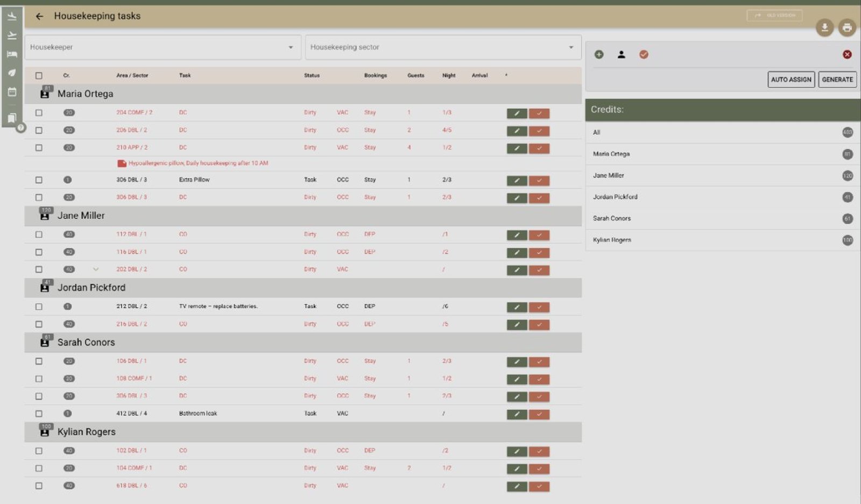
Task: Open the bed icon in left sidebar
Action: pyautogui.click(x=12, y=54)
